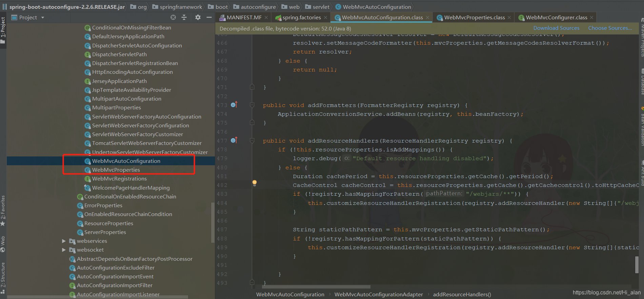
Task: Select ResourceProperties class
Action: tap(109, 223)
